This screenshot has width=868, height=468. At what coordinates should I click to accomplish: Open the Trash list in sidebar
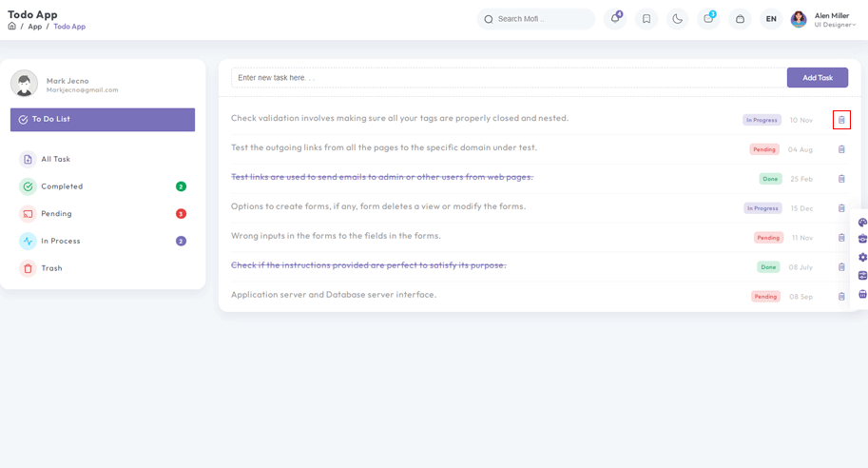click(x=51, y=268)
